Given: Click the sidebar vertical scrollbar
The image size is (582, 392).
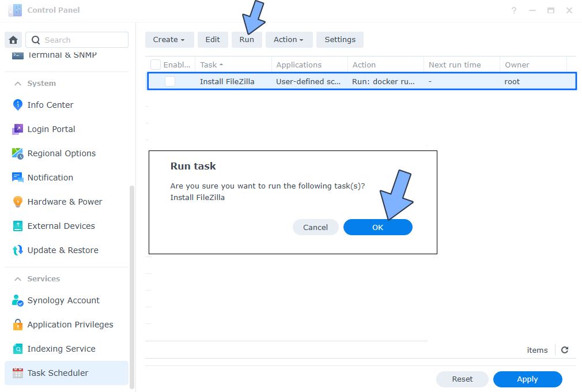Looking at the screenshot, I should pos(132,287).
